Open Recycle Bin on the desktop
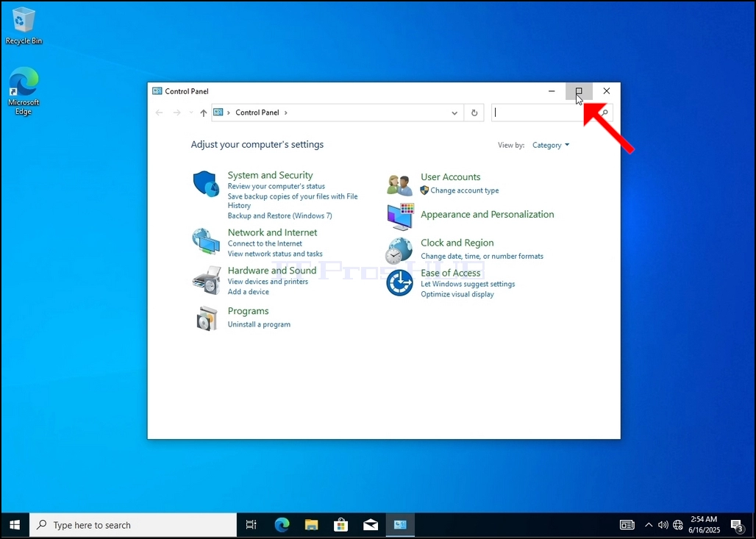This screenshot has width=756, height=539. pos(23,26)
